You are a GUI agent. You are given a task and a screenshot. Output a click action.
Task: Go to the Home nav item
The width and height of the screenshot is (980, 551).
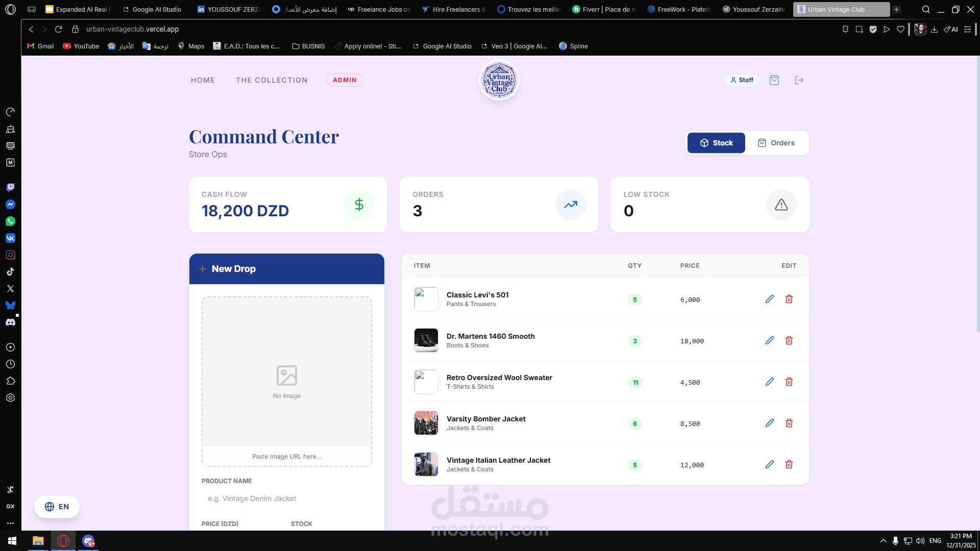click(203, 80)
